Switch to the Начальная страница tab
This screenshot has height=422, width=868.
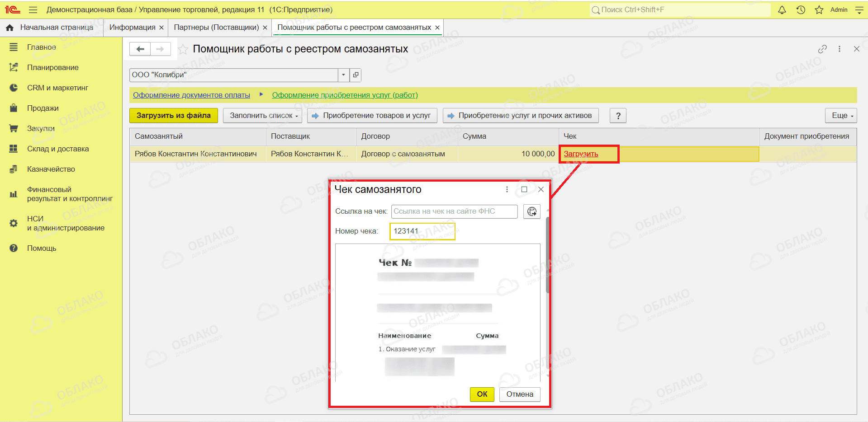pos(52,28)
